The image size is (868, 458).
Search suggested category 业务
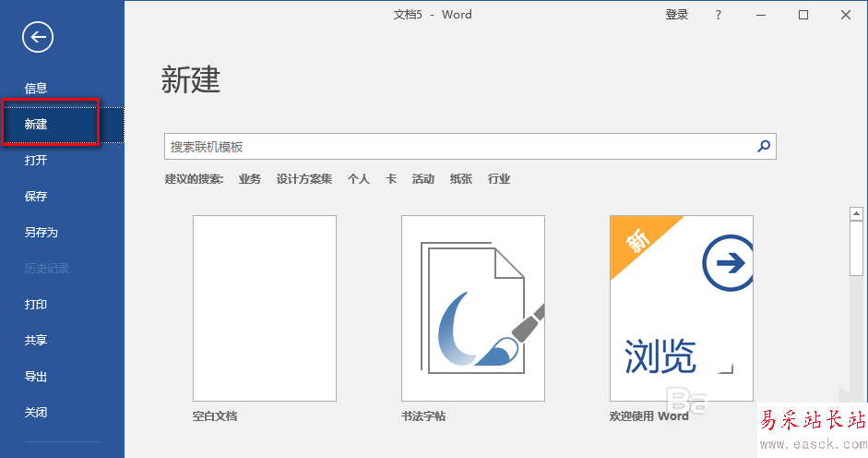click(250, 179)
